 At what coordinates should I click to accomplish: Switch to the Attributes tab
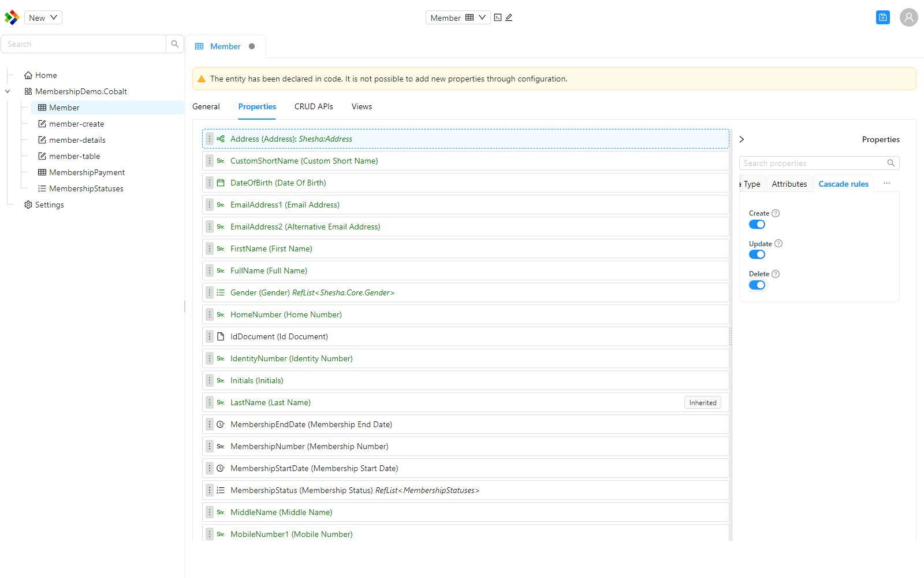789,184
